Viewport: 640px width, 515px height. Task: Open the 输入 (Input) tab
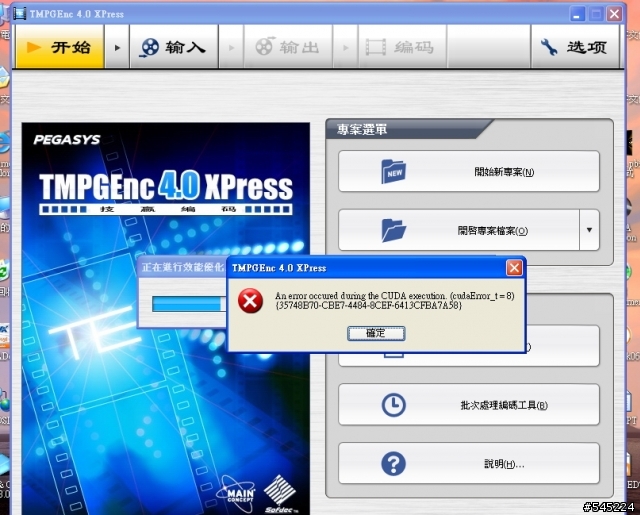click(174, 47)
